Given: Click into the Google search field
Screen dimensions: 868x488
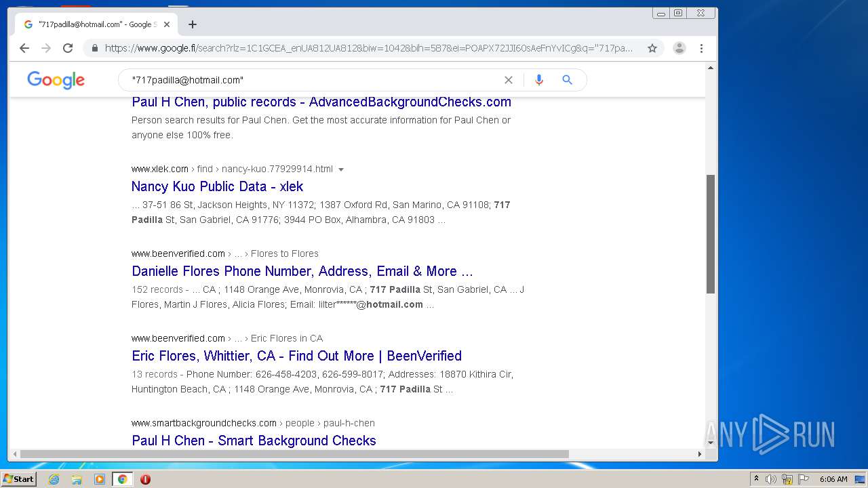Looking at the screenshot, I should tap(312, 80).
